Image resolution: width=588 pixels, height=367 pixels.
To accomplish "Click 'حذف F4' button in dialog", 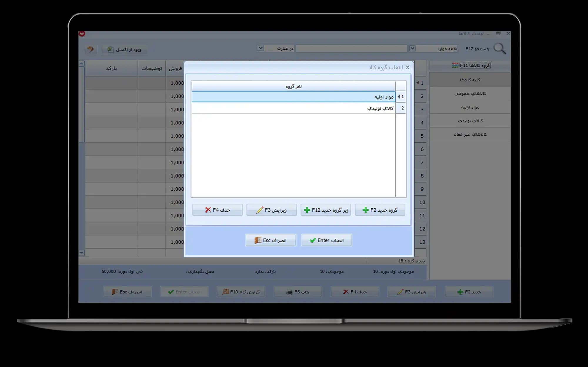I will [218, 210].
